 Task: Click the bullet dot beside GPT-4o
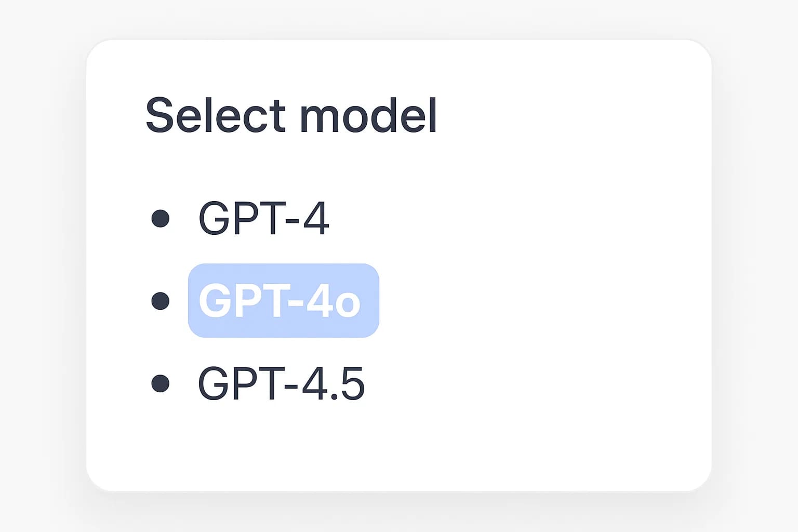point(160,301)
